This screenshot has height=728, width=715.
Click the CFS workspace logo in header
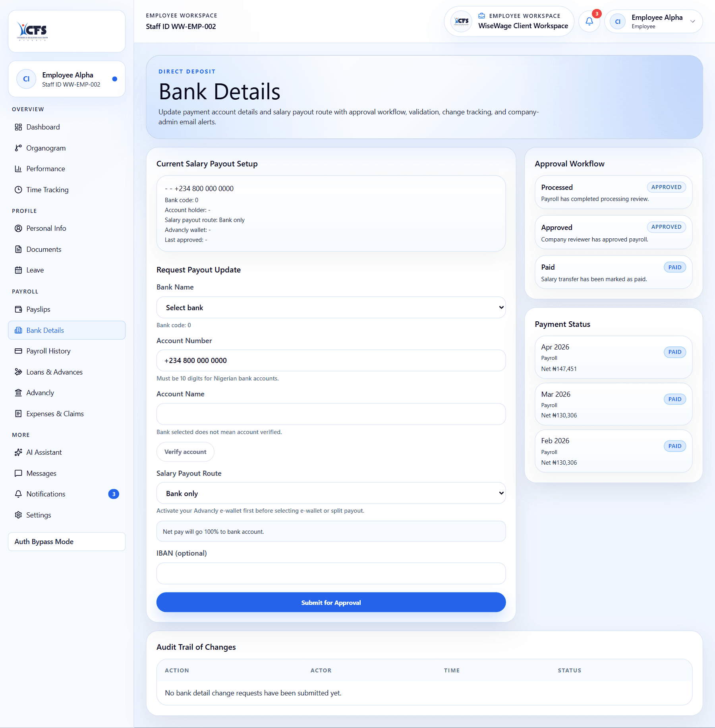461,21
